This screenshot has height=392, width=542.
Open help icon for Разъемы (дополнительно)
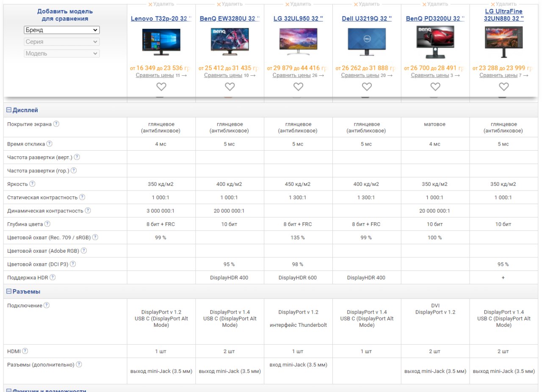79,364
